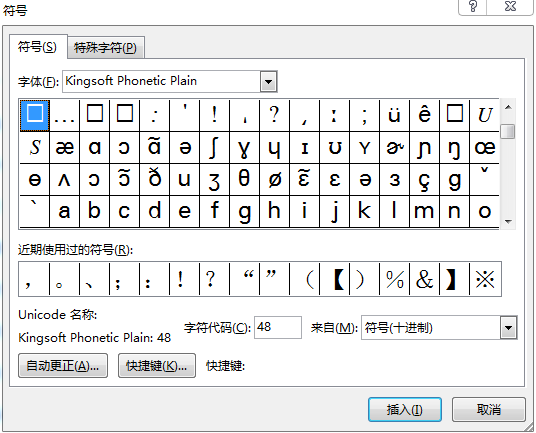Viewport: 536px width, 433px height.
Task: Choose the letter h in the grid
Action: pos(274,211)
